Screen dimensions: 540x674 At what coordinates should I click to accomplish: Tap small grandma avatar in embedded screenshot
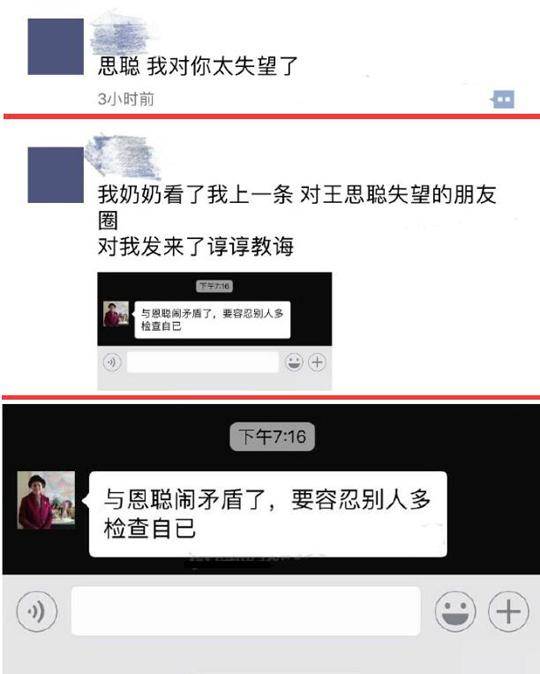(x=116, y=314)
